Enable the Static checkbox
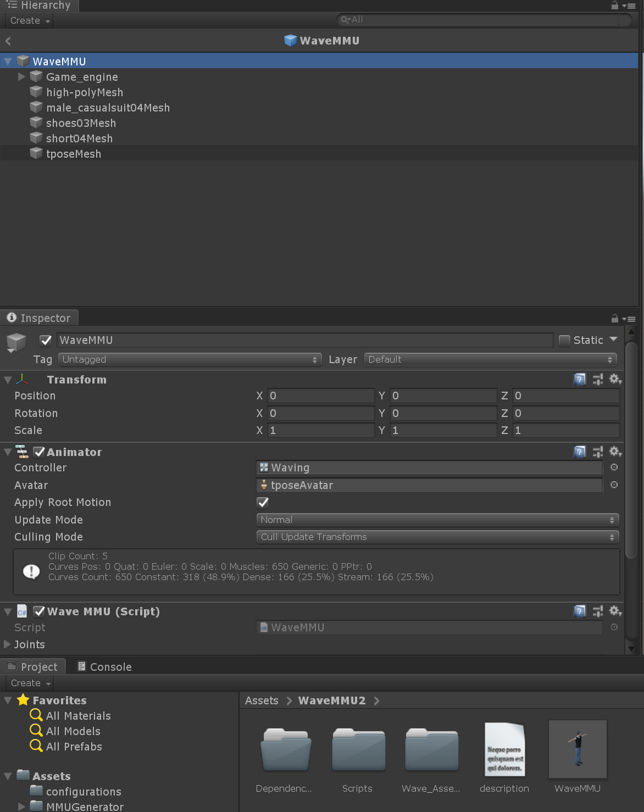Image resolution: width=644 pixels, height=812 pixels. (x=564, y=341)
